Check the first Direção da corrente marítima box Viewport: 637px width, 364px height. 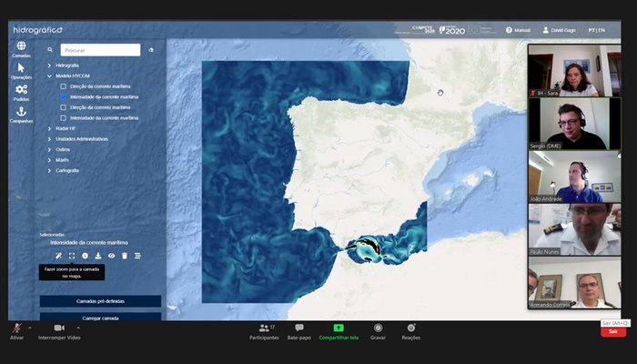64,86
